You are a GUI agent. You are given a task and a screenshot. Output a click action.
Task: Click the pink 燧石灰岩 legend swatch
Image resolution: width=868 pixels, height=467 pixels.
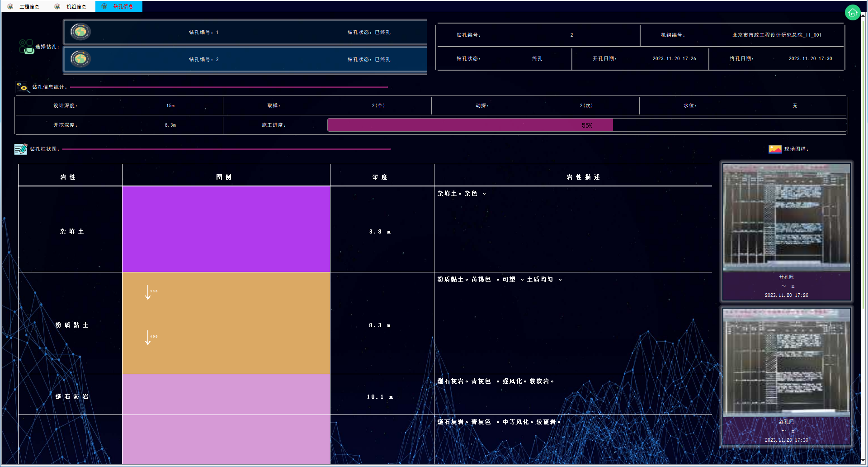226,394
